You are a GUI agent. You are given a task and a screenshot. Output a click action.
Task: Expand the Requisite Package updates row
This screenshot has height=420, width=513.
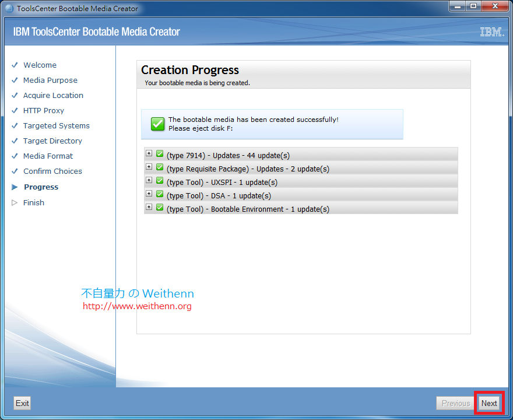[x=149, y=167]
